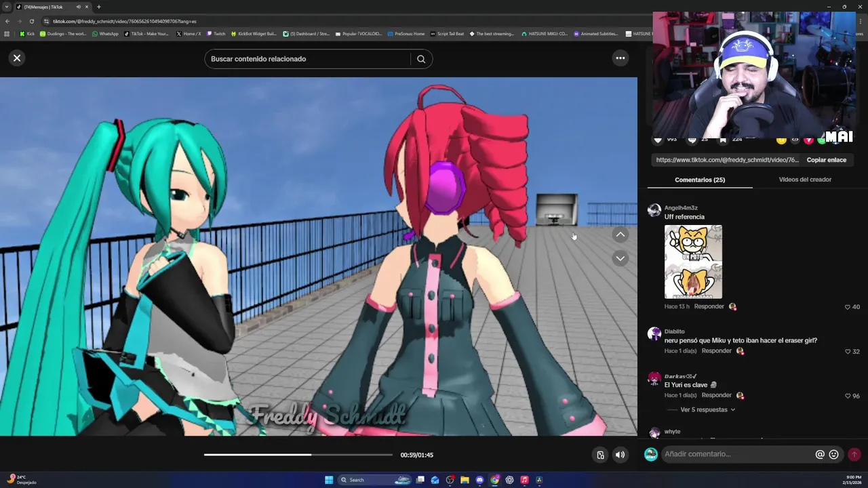This screenshot has height=488, width=868.
Task: Go back in browser
Action: coord(7,21)
